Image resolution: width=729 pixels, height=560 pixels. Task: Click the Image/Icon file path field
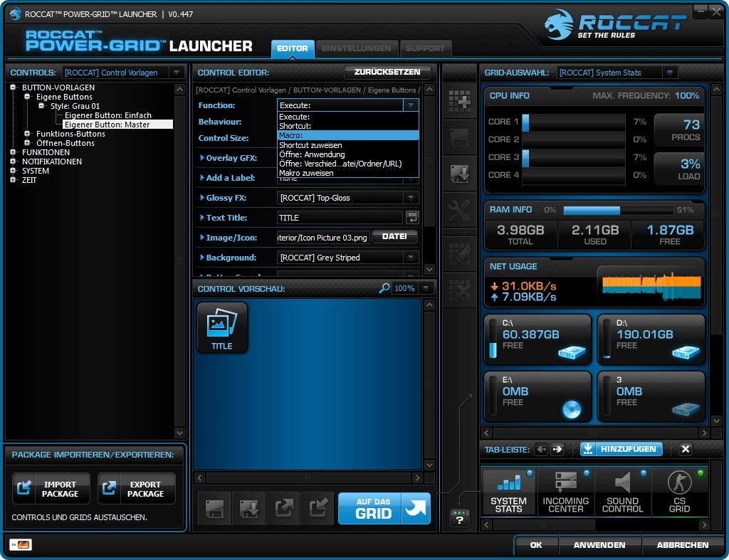click(324, 238)
